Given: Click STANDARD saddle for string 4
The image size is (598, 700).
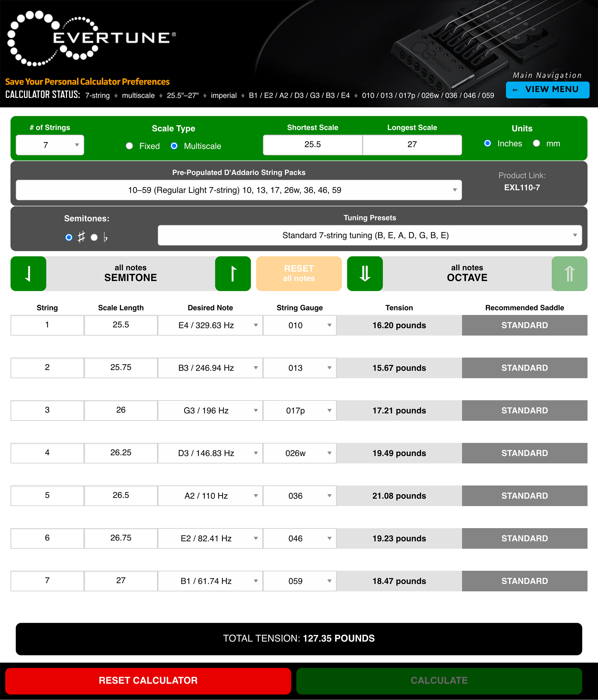Looking at the screenshot, I should [x=524, y=453].
